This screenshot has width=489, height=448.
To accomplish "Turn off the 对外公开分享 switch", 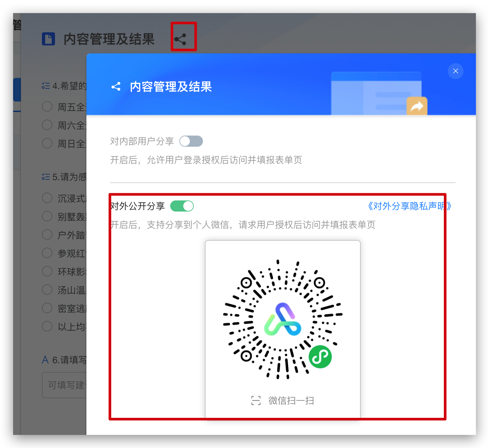I will pyautogui.click(x=182, y=206).
